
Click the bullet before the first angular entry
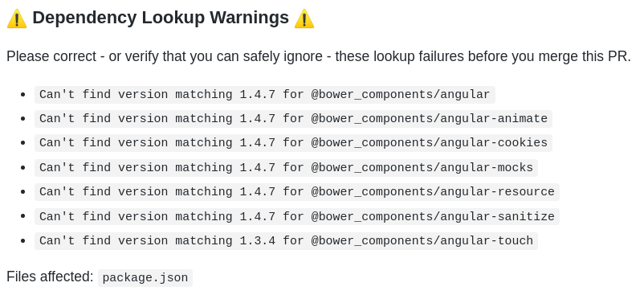coord(23,95)
